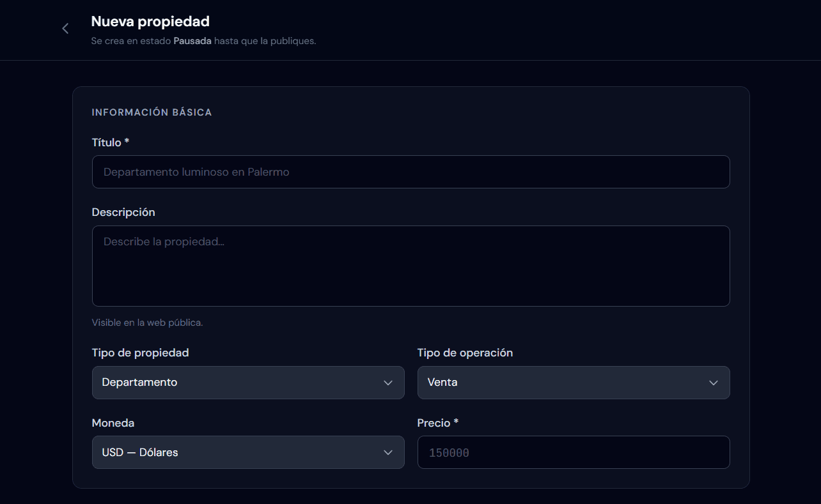The image size is (821, 504).
Task: Click the 'Visible en la web pública.' hint
Action: (147, 323)
